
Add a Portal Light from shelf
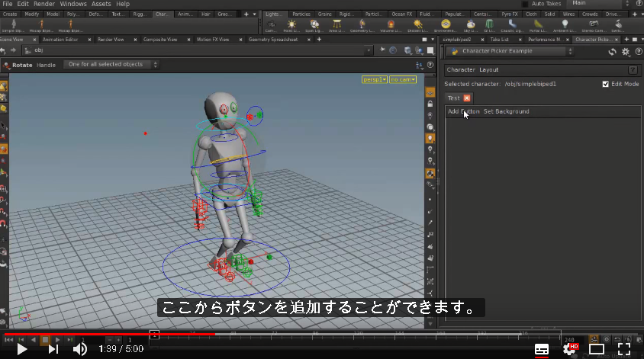coord(538,26)
